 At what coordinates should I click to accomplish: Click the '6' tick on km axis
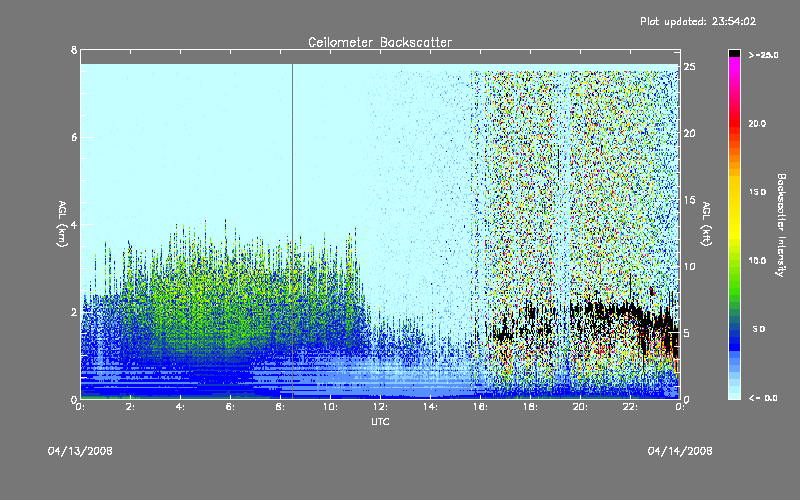click(x=74, y=137)
